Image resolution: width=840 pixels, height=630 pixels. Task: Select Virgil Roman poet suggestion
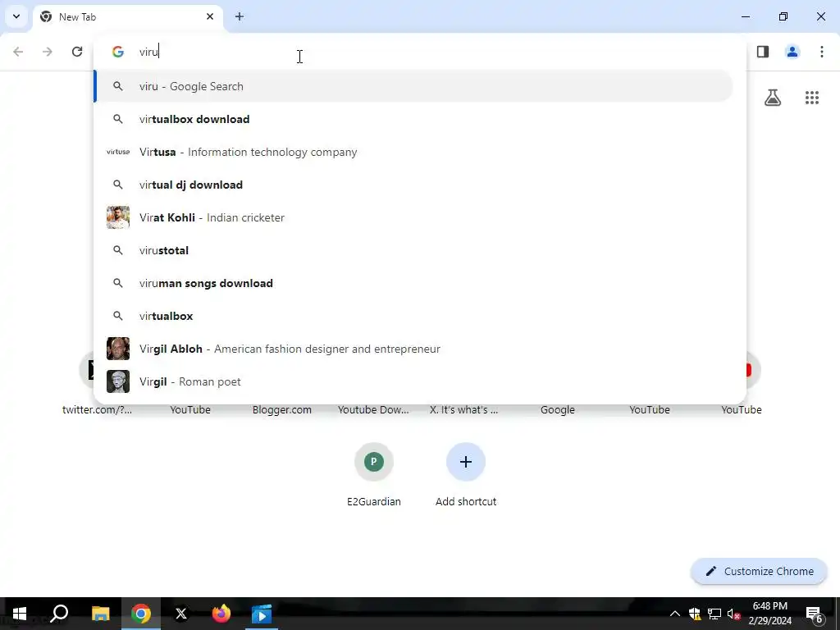(413, 381)
